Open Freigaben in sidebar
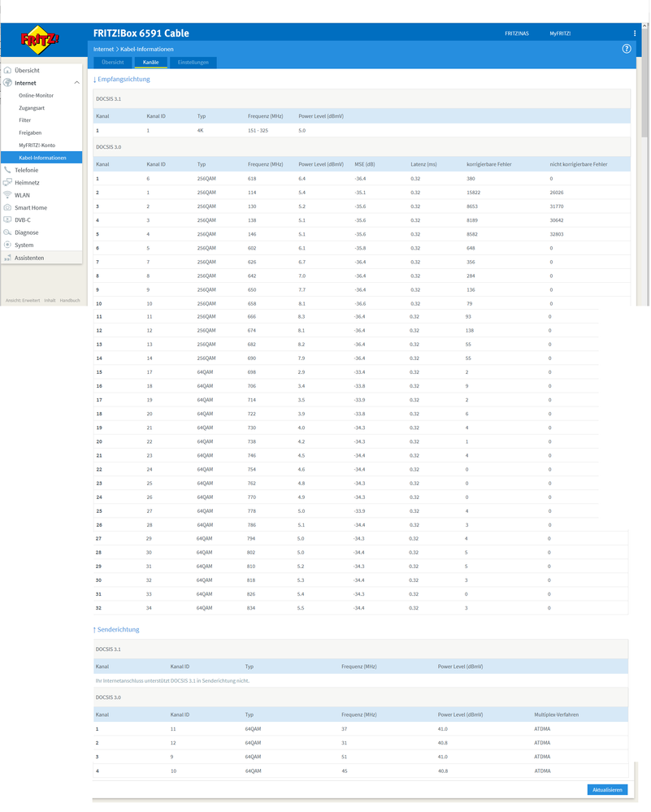This screenshot has width=651, height=812. pyautogui.click(x=30, y=132)
